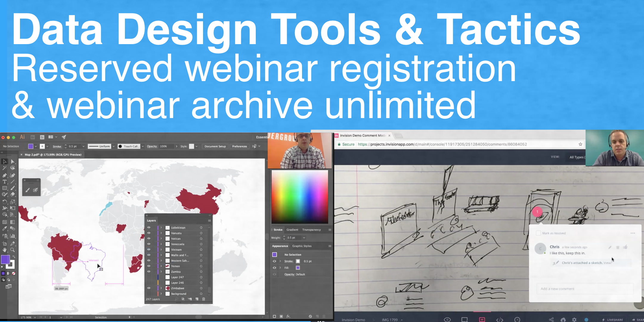Open the Touch Calligraphic brush dropdown
The image size is (644, 322).
click(x=143, y=146)
